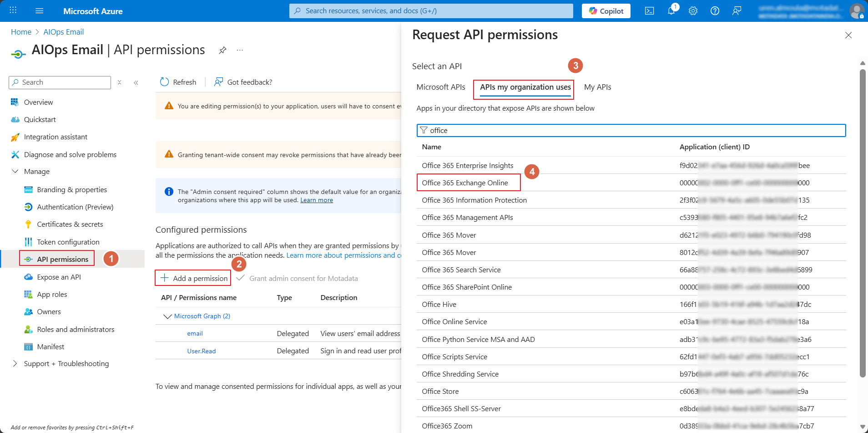
Task: Switch to the Microsoft APIs tab
Action: [x=440, y=87]
